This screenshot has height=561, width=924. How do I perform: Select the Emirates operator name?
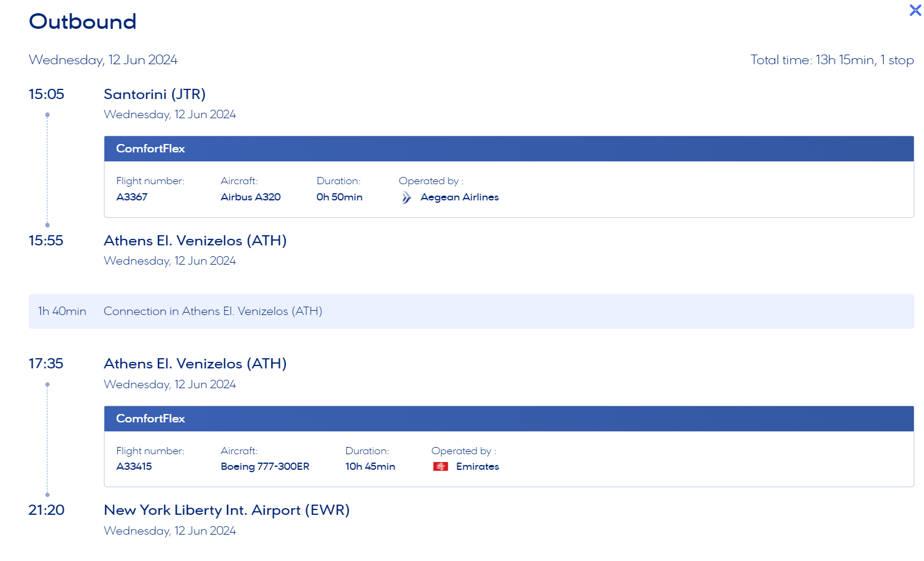(477, 467)
